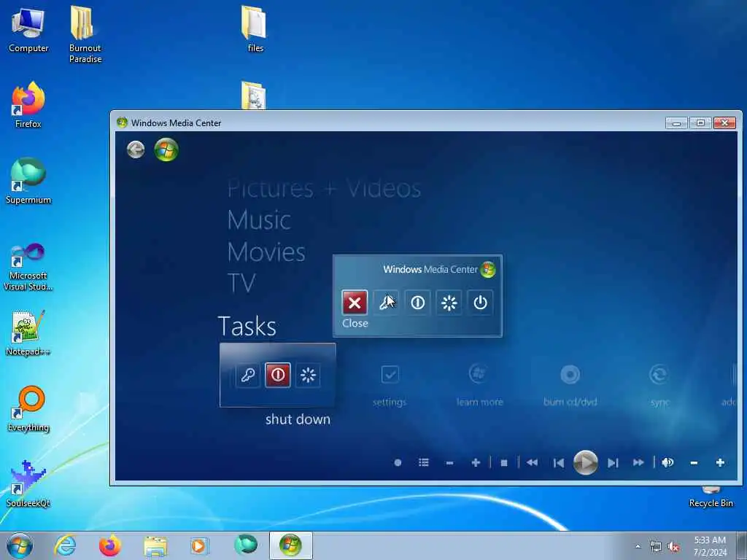The height and width of the screenshot is (560, 747).
Task: Select the Burnout Paradise folder
Action: tap(85, 34)
